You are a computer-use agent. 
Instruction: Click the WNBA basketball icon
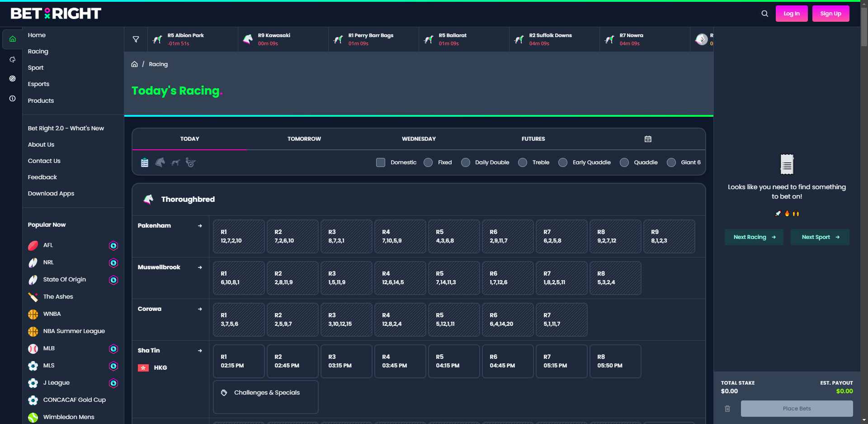(33, 314)
